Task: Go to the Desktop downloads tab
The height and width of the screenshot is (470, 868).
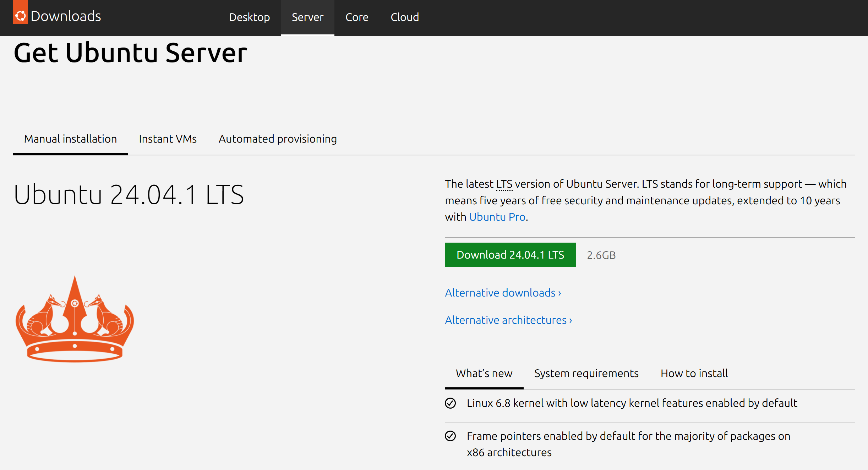Action: click(x=249, y=17)
